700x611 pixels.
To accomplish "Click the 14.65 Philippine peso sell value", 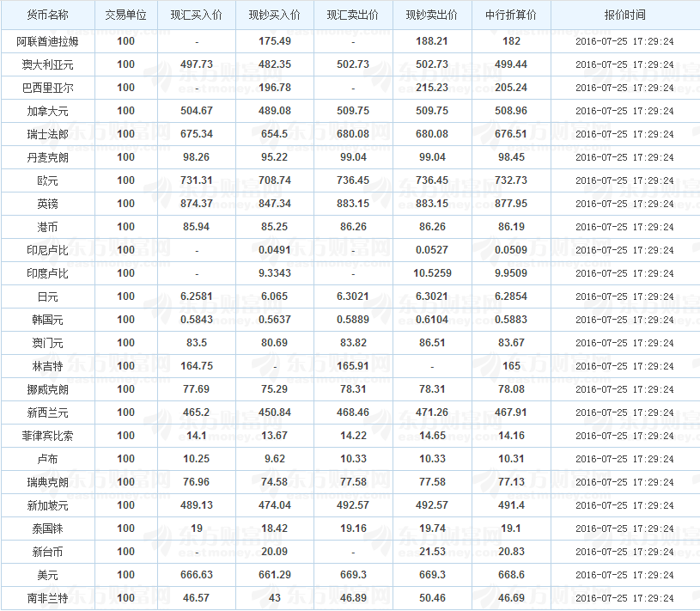I will pyautogui.click(x=432, y=436).
